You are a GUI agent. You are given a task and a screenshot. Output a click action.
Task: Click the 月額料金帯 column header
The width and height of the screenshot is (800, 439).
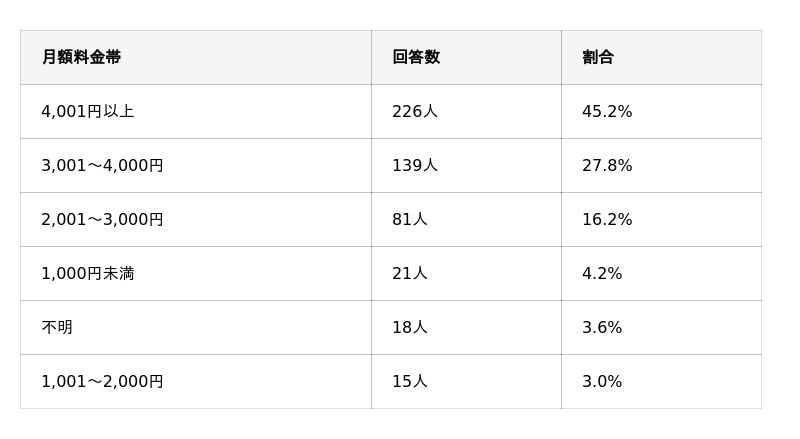[81, 57]
